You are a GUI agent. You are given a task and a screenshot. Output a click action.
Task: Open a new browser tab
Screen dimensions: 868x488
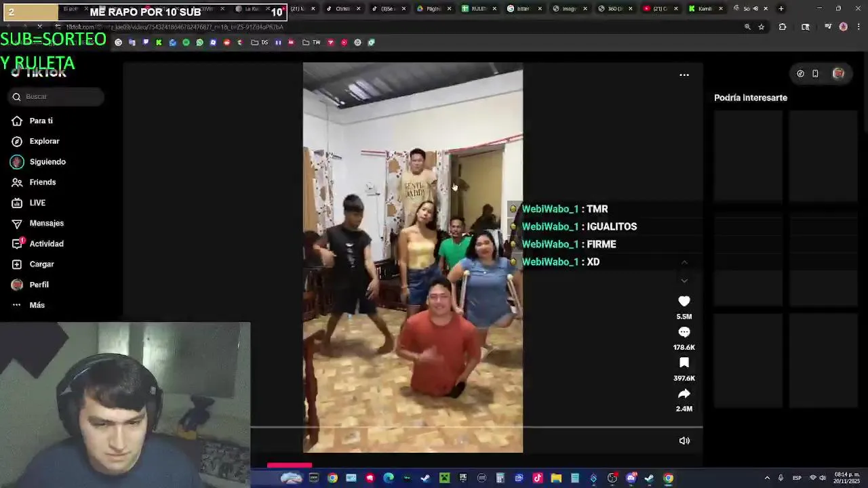(781, 9)
